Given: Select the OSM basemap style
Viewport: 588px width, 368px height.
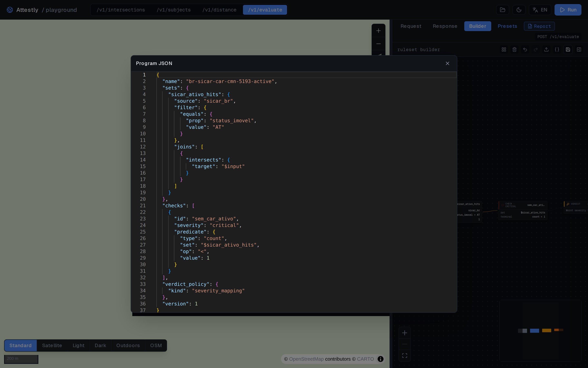Looking at the screenshot, I should [x=156, y=345].
